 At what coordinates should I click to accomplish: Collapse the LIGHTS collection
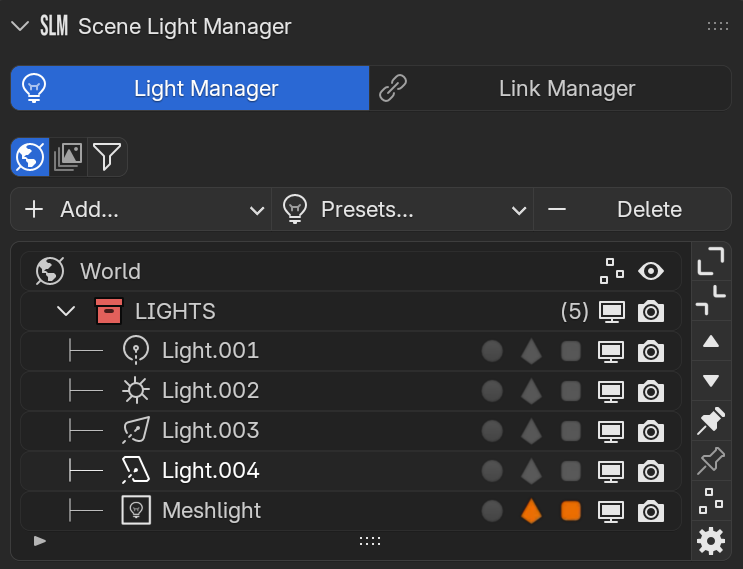(x=66, y=311)
